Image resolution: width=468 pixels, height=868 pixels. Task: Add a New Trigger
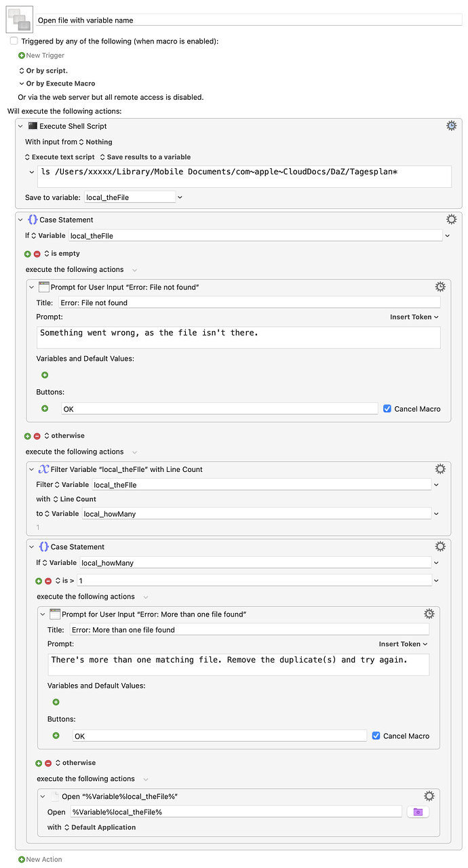(41, 56)
